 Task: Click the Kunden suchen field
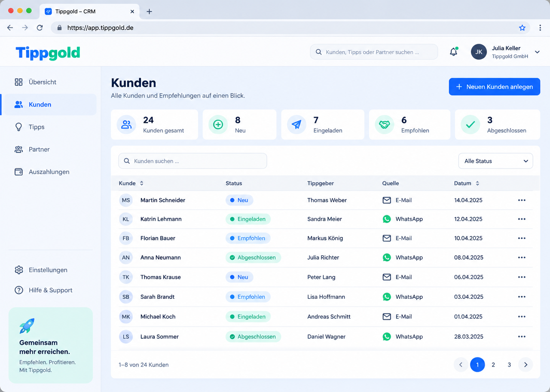192,161
